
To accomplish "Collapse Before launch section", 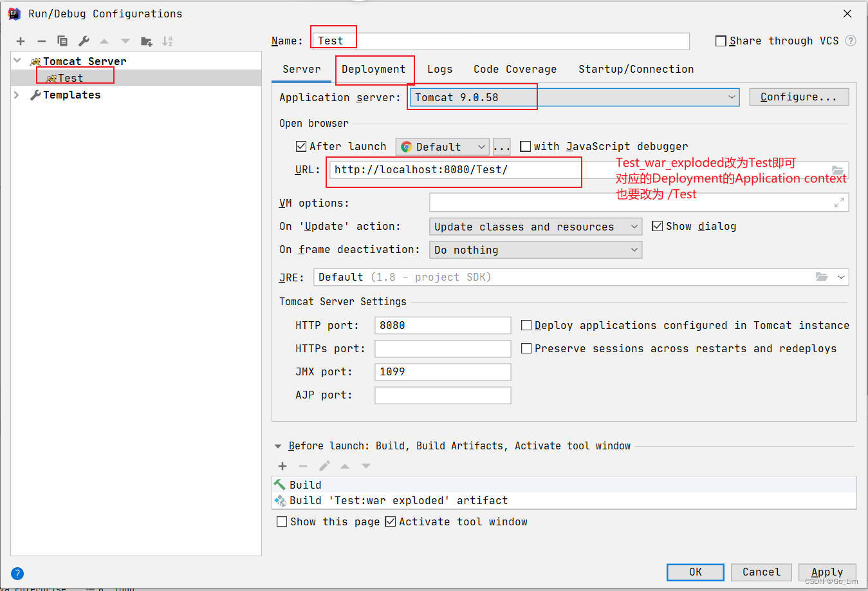I will click(278, 446).
